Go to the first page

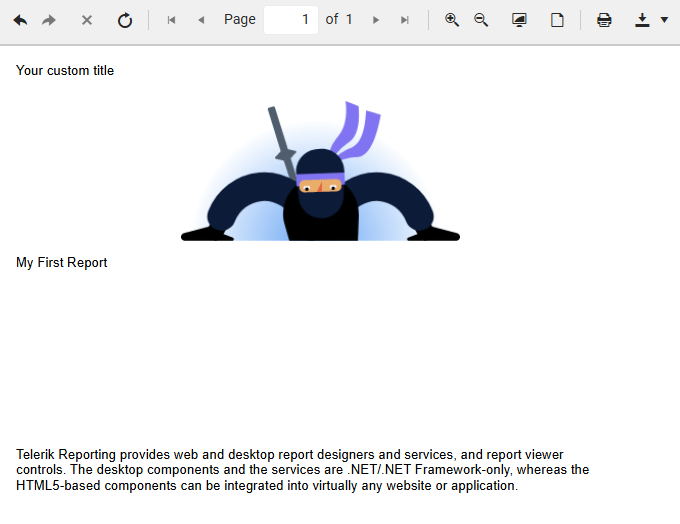click(x=171, y=20)
